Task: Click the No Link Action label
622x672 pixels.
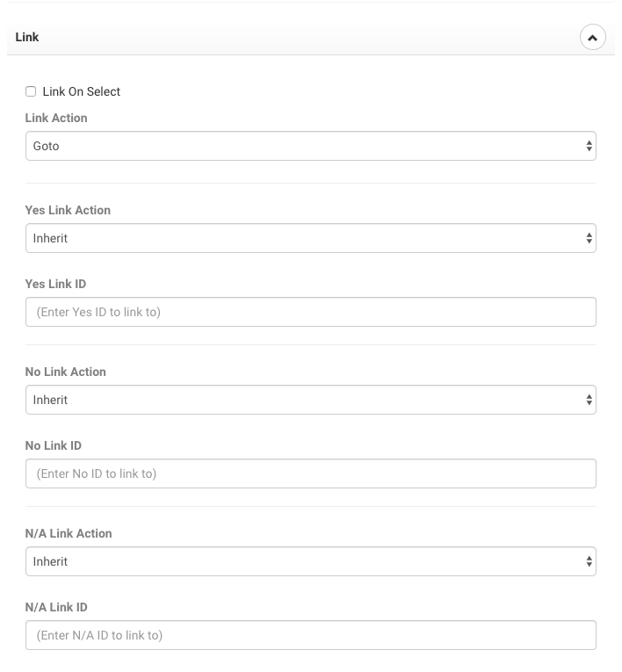Action: (x=65, y=372)
